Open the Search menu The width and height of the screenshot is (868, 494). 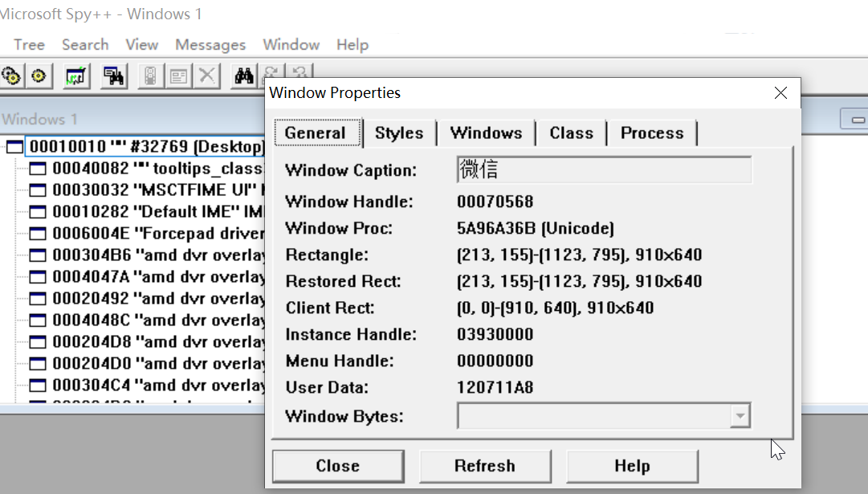coord(85,44)
